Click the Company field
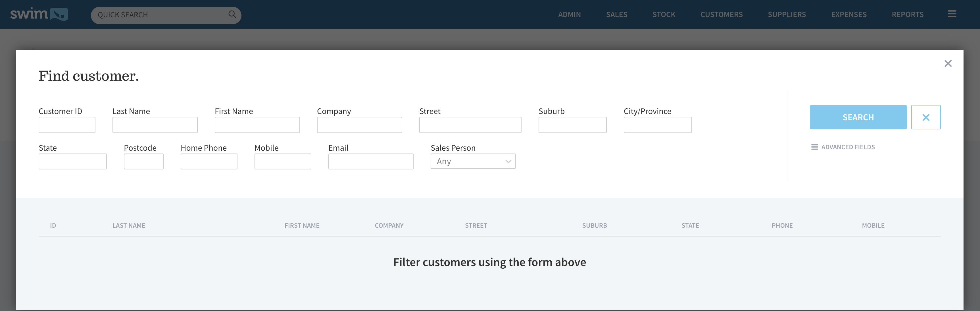Viewport: 980px width, 311px height. (360, 125)
